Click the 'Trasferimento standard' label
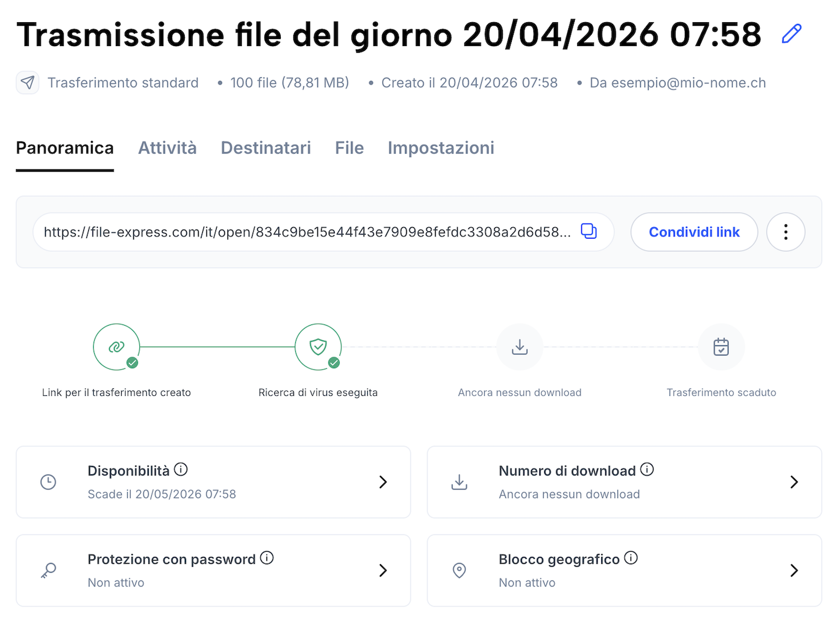 click(x=123, y=83)
